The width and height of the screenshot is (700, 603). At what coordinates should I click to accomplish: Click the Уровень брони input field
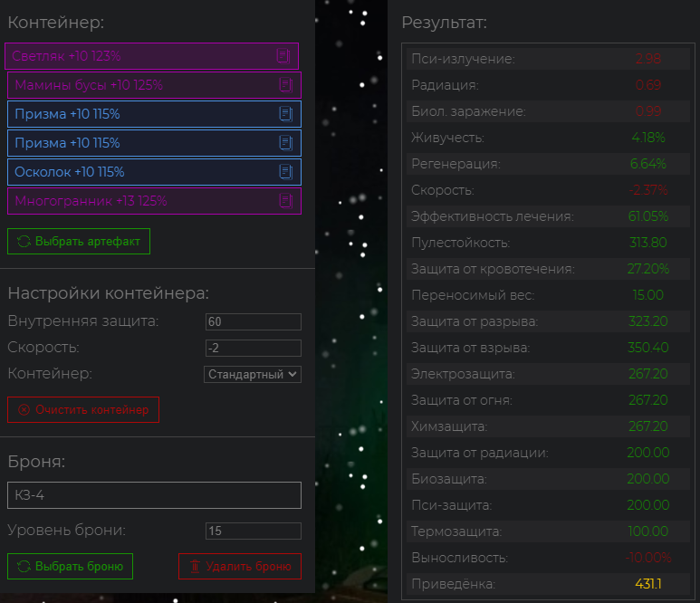pyautogui.click(x=254, y=531)
